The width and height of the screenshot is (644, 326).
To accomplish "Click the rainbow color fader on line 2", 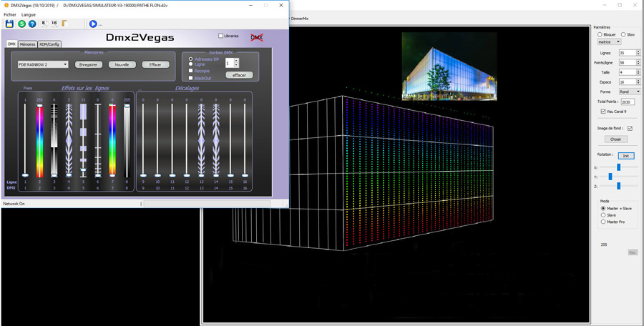I will point(40,140).
